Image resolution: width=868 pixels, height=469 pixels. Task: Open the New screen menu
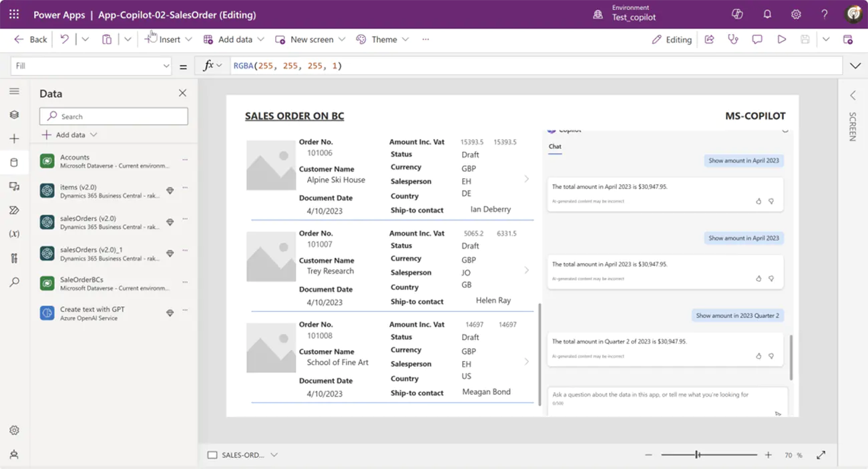pyautogui.click(x=310, y=39)
